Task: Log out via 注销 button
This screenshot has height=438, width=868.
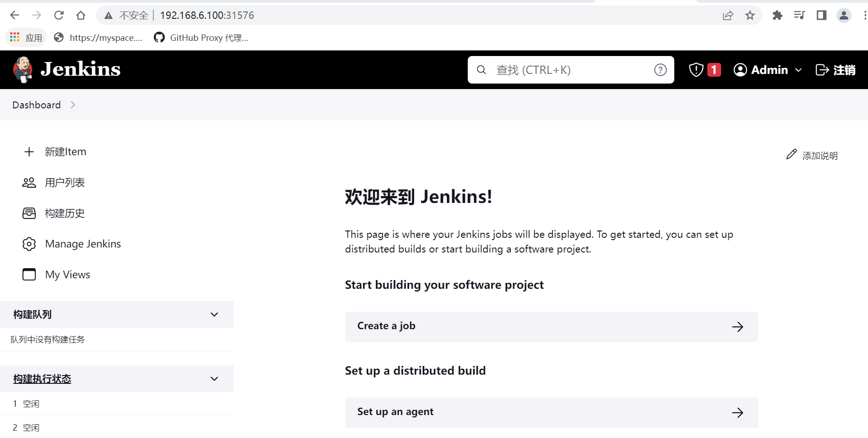Action: tap(835, 70)
